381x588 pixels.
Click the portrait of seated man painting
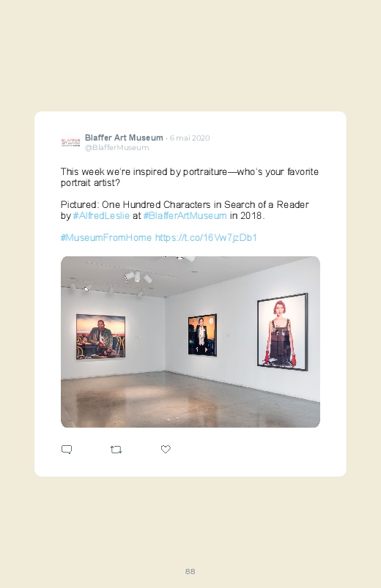100,337
